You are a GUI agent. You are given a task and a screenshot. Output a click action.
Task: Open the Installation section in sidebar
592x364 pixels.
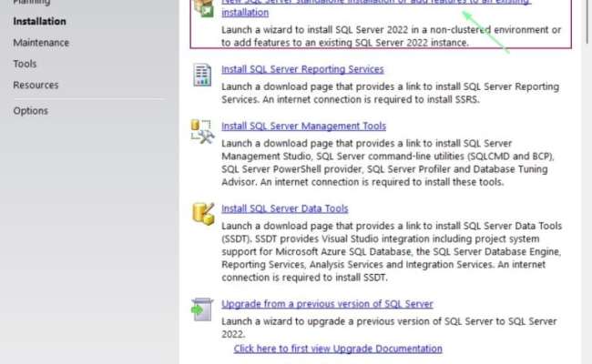tap(39, 22)
